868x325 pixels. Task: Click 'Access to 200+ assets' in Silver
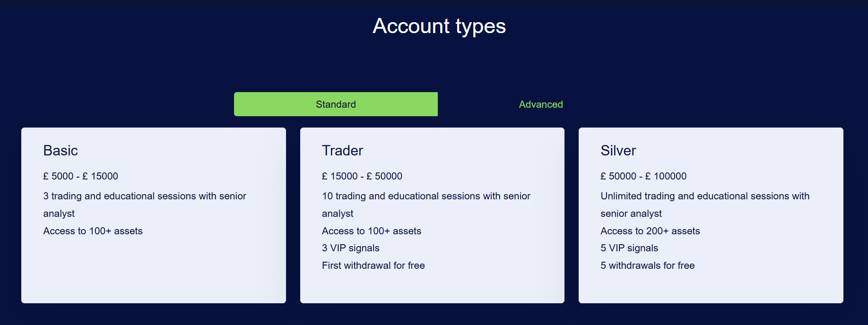pyautogui.click(x=650, y=231)
